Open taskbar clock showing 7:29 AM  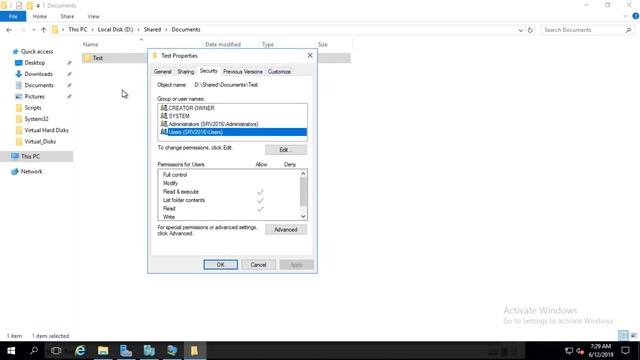[600, 351]
